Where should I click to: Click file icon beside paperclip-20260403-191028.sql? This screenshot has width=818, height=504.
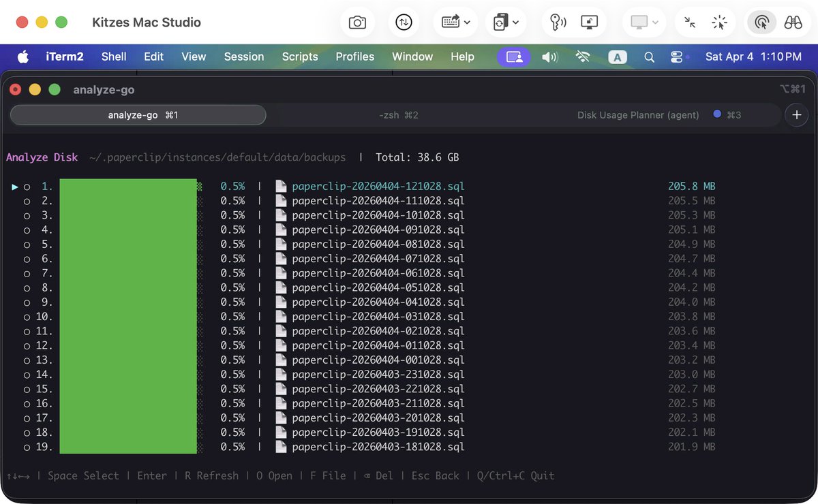point(281,432)
